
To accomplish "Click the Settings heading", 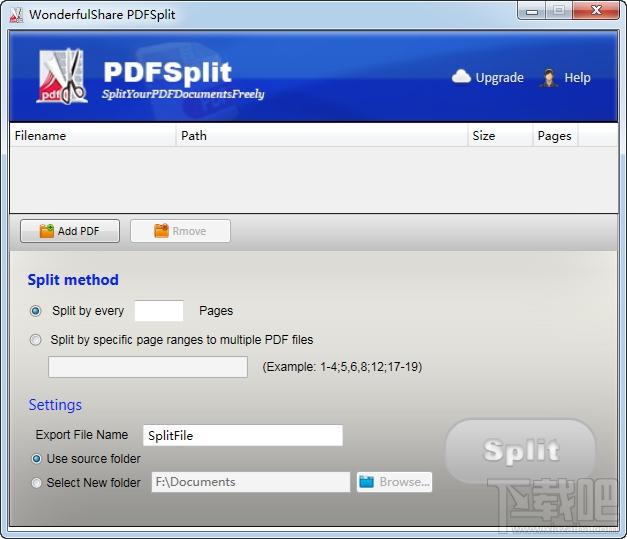I will (55, 405).
